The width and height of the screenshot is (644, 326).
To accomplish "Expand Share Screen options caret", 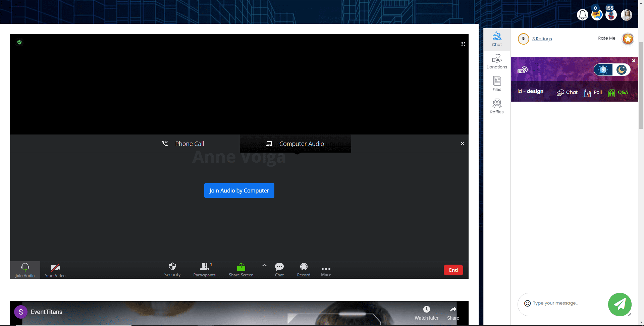I will 264,265.
